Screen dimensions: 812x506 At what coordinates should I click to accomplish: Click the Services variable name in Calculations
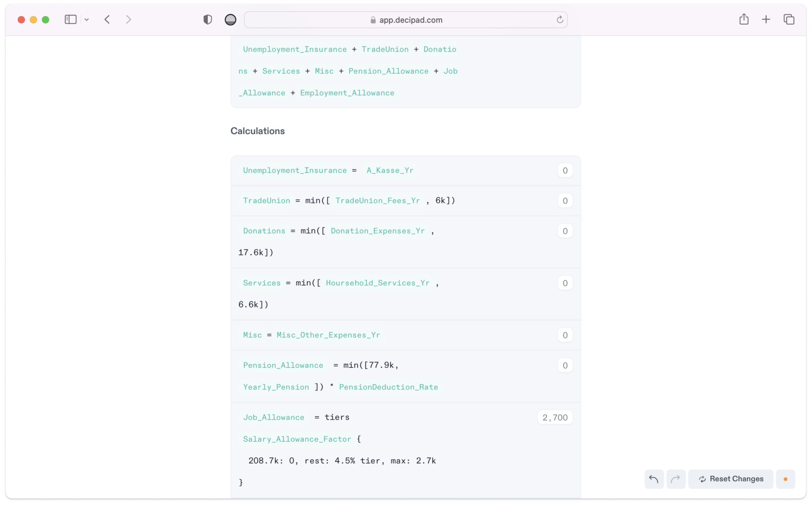pos(262,283)
